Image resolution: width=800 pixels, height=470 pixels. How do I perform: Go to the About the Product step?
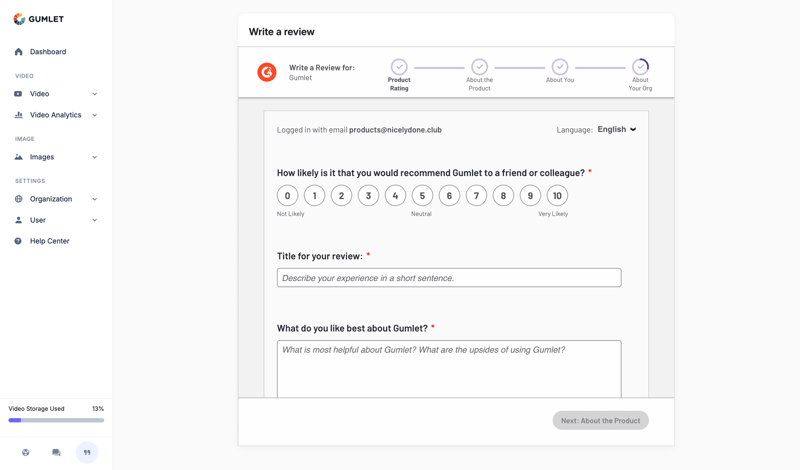(479, 75)
